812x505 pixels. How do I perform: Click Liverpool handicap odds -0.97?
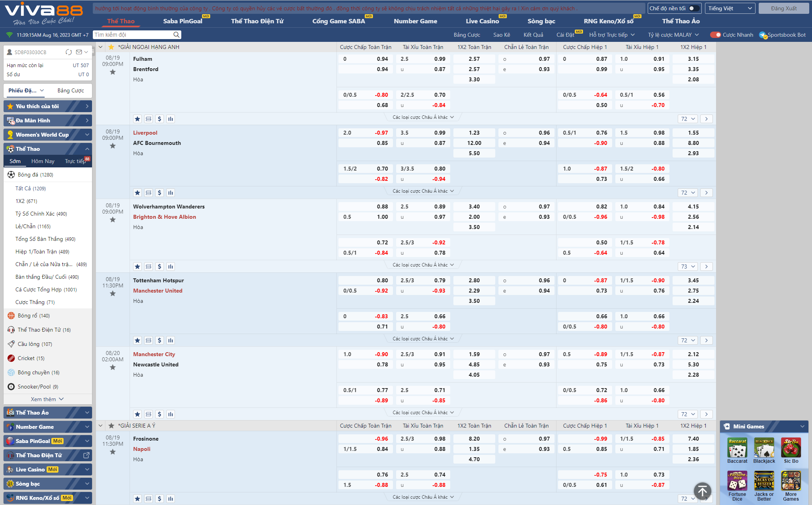(365, 133)
